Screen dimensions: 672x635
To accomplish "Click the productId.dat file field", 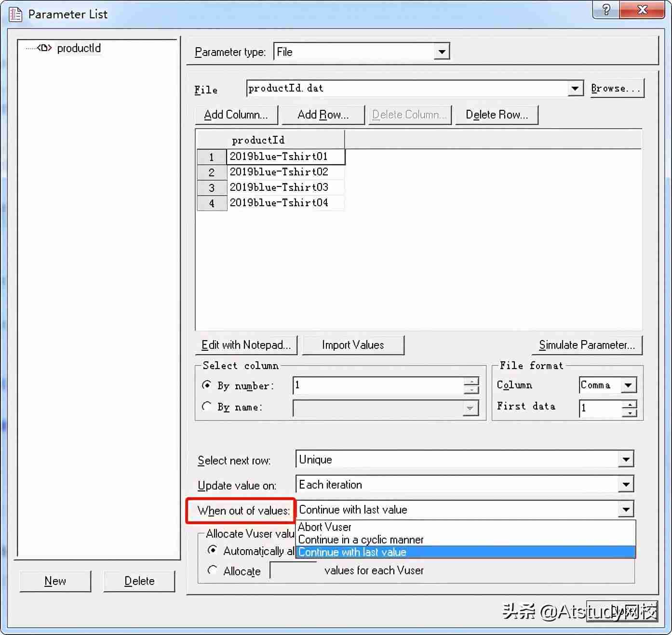I will pyautogui.click(x=407, y=88).
